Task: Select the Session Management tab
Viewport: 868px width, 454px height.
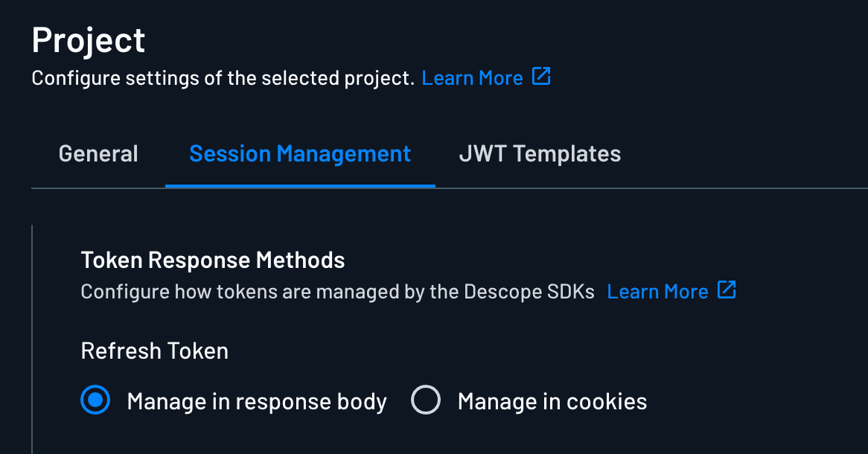Action: 299,153
